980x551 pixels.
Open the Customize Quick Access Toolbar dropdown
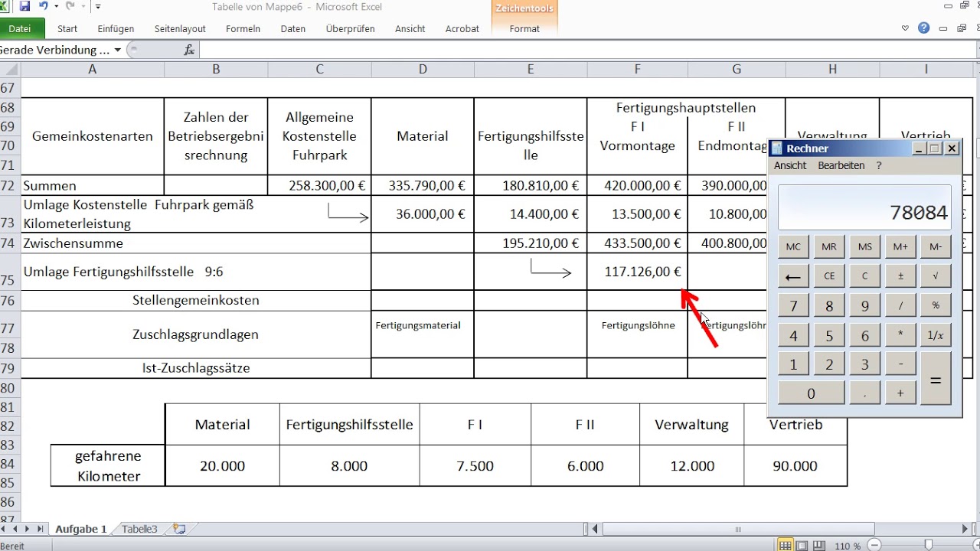pyautogui.click(x=98, y=7)
